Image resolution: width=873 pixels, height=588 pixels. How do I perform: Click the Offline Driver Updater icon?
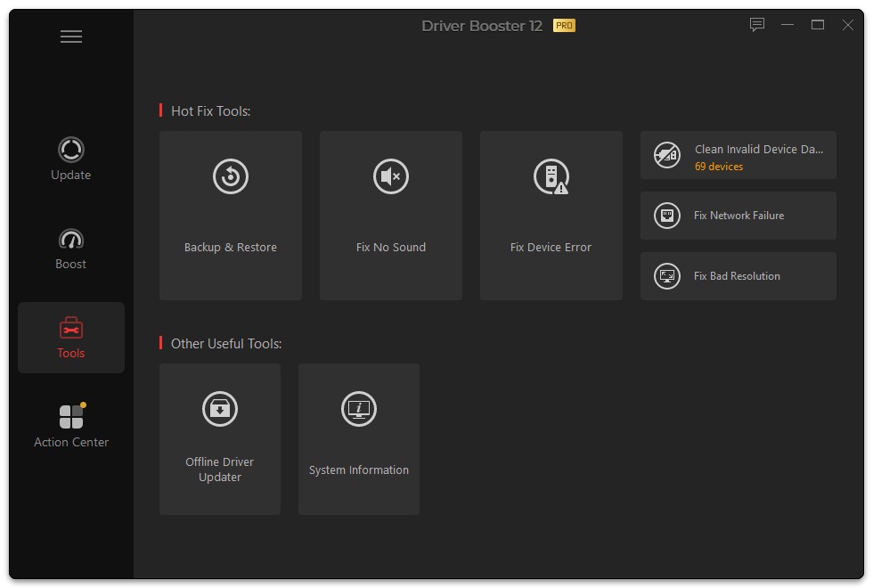[x=220, y=409]
